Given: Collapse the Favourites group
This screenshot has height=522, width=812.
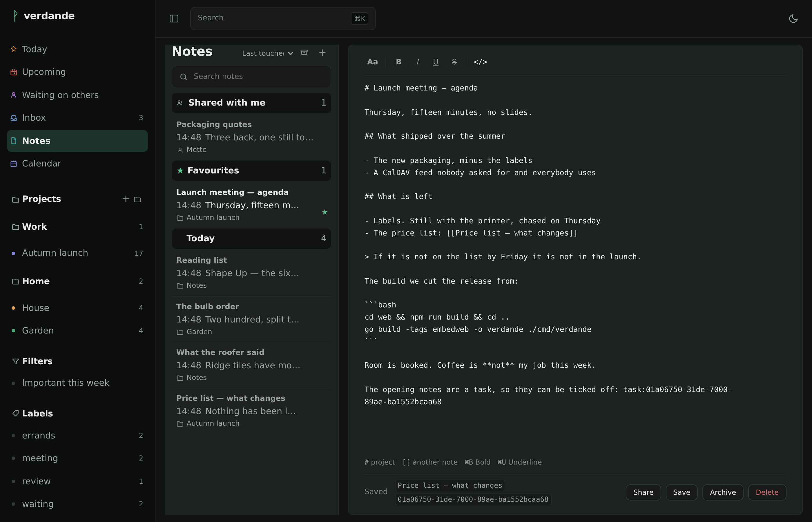Looking at the screenshot, I should coord(251,171).
